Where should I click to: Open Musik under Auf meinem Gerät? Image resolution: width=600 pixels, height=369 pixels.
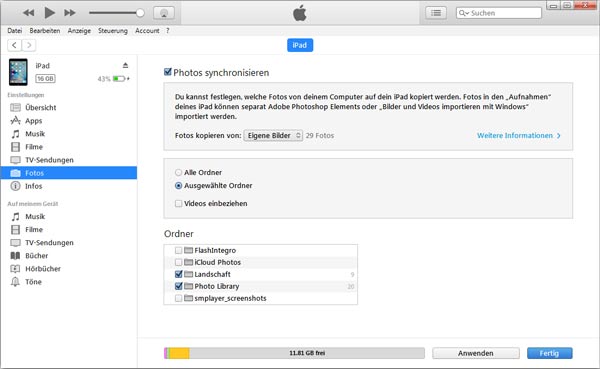tap(69, 217)
